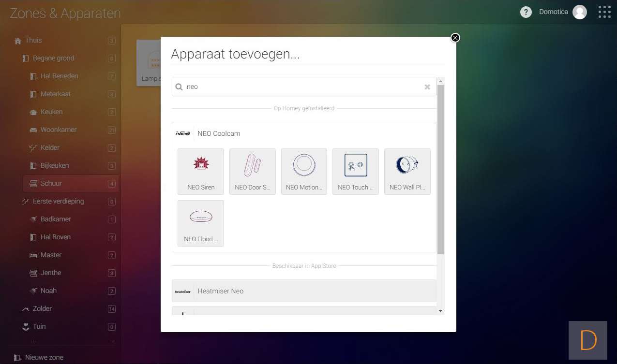Screen dimensions: 617x364
Task: Select the NEO Flood sensor tile
Action: pyautogui.click(x=201, y=223)
